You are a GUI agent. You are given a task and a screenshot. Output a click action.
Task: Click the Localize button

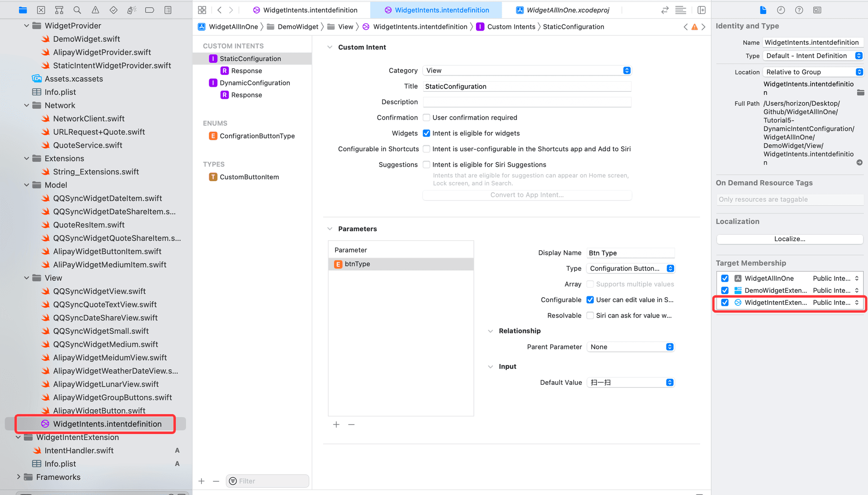coord(789,239)
